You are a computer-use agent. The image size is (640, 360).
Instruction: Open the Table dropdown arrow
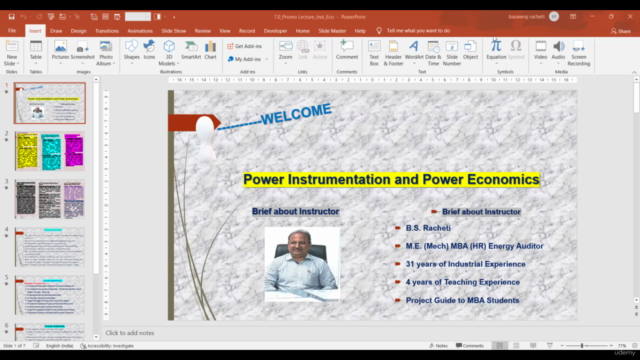(36, 64)
